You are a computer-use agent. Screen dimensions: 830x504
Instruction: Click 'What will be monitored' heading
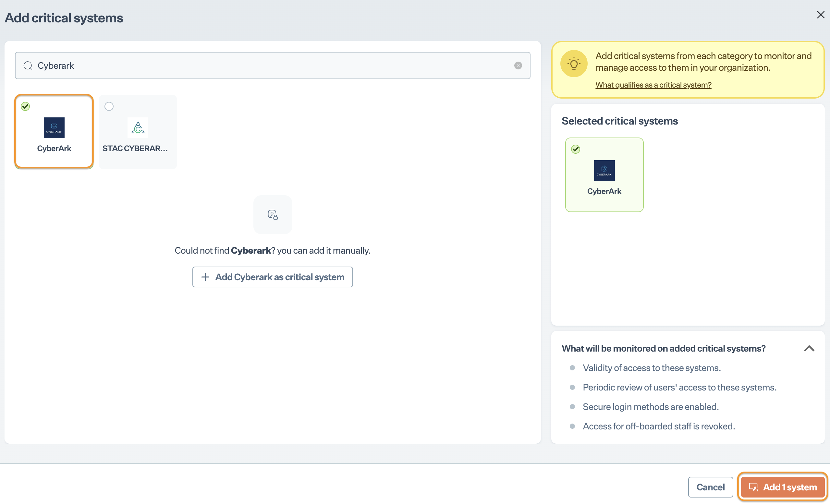point(663,348)
